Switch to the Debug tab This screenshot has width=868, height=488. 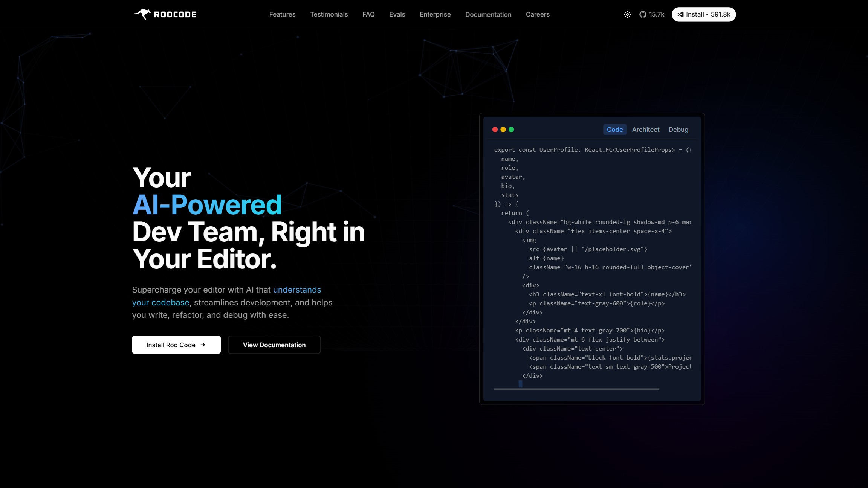coord(678,130)
